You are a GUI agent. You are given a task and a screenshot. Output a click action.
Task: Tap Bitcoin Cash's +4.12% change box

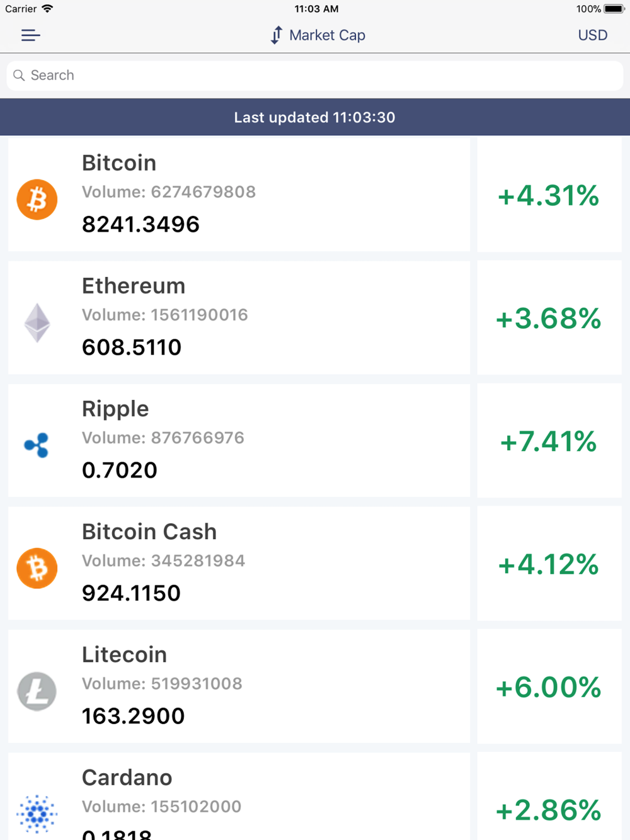(549, 564)
